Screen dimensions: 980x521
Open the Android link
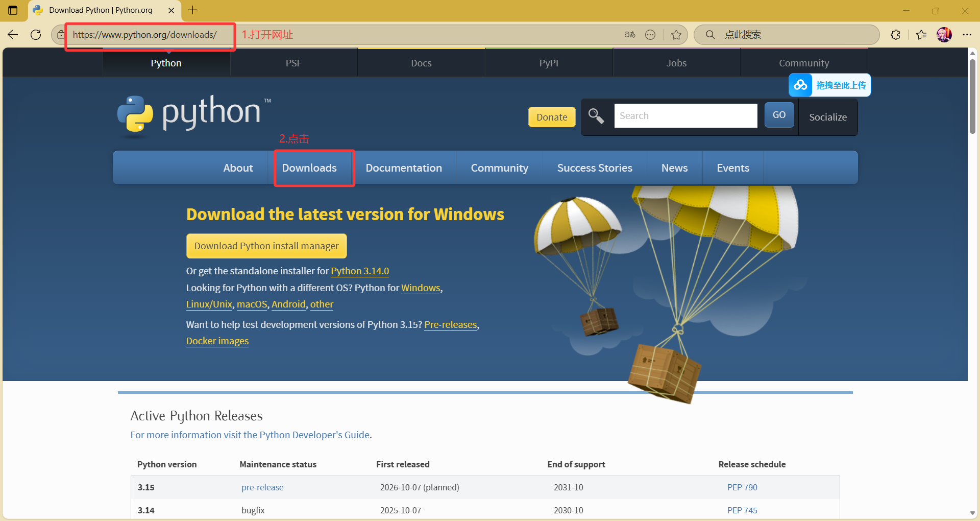coord(288,304)
